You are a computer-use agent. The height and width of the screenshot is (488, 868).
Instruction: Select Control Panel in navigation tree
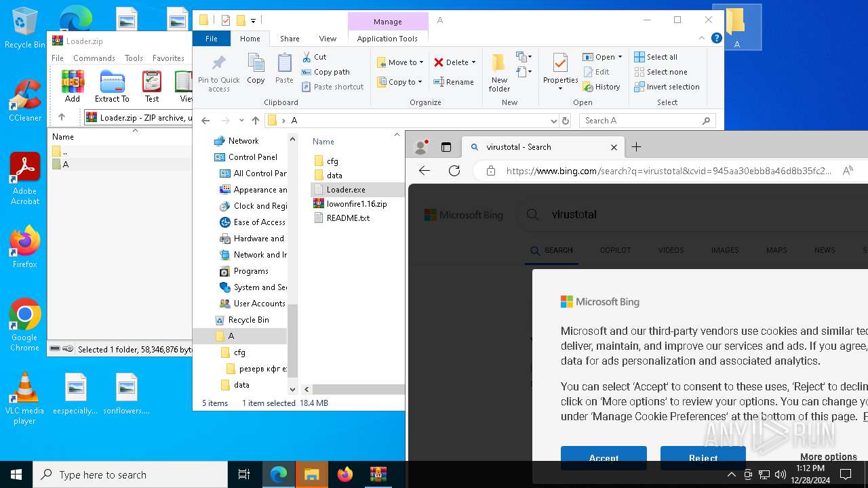(245, 157)
